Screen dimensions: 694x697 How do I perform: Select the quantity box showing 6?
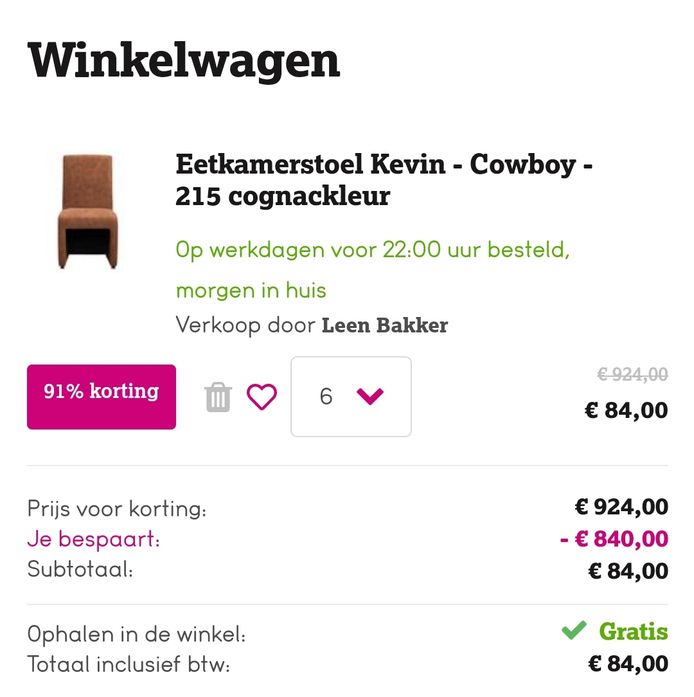pos(351,397)
